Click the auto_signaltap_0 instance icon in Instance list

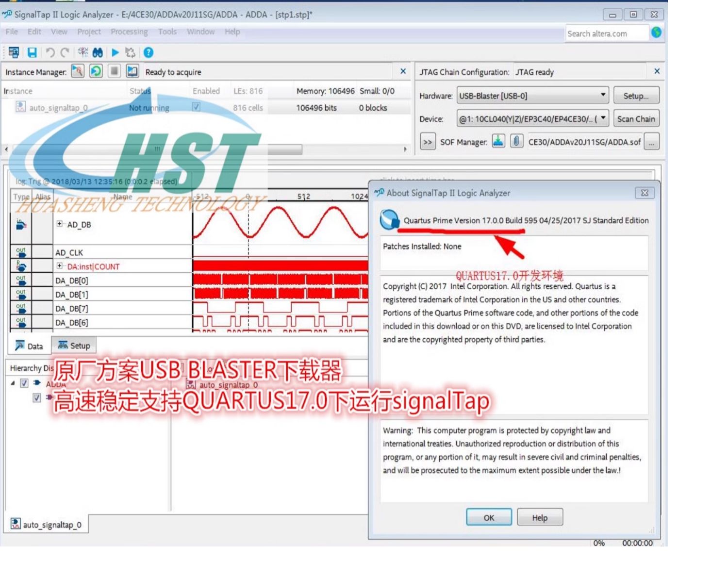click(x=20, y=107)
